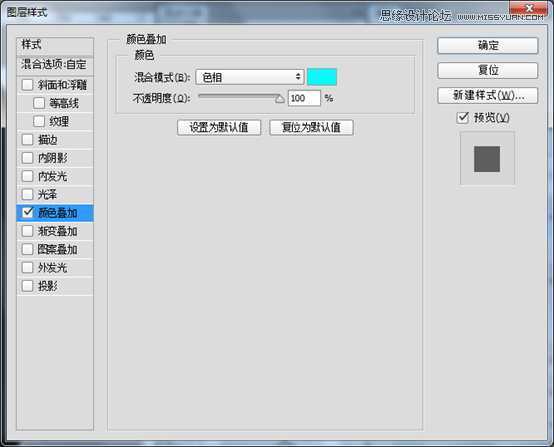Close the 图层样式 dialog
Viewport: 554px width, 447px height.
pos(529,8)
